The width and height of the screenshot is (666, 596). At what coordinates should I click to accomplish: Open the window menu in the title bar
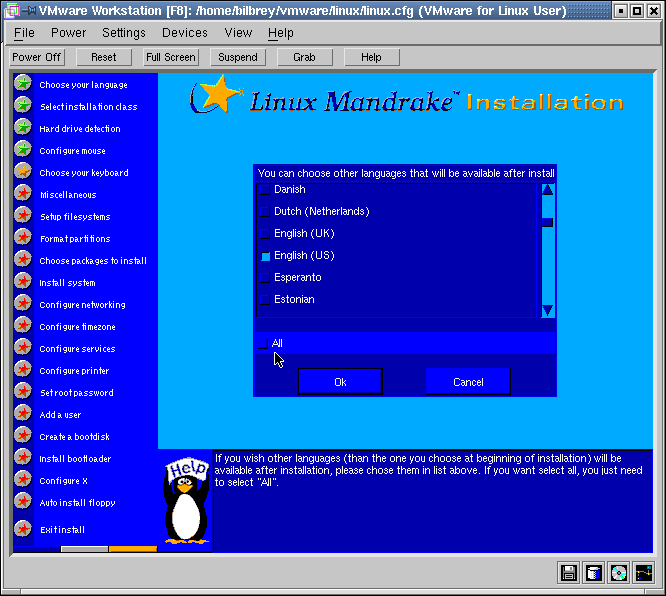pos(12,11)
